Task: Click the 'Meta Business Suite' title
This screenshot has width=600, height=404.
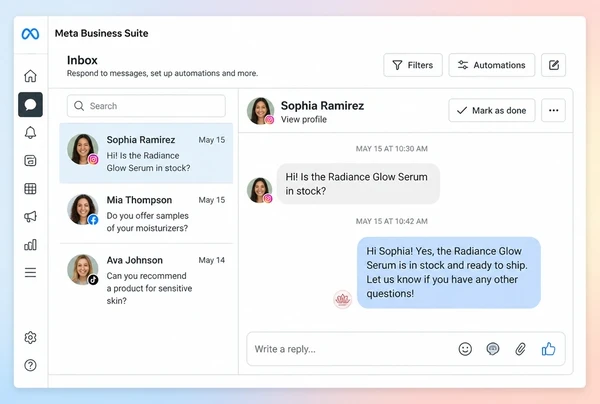Action: click(x=101, y=33)
